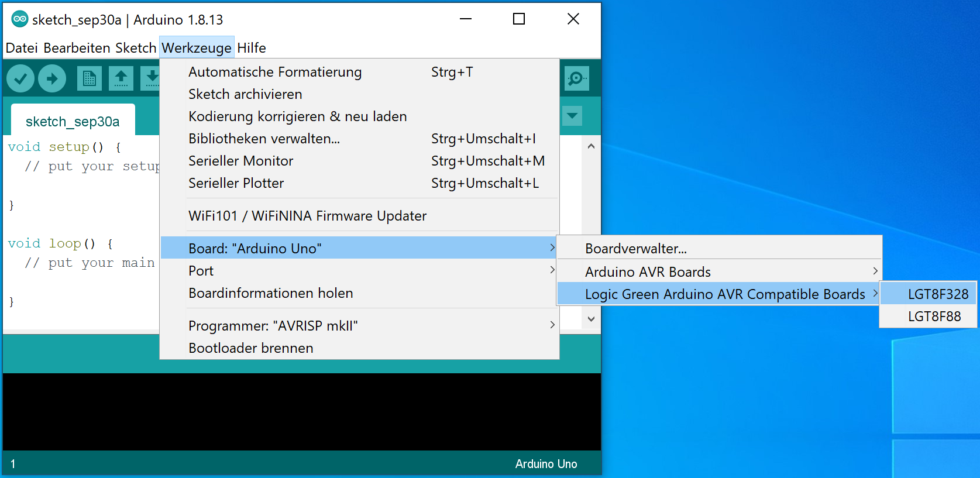Launch WiFi101 / WiFiNINA Firmware Updater

click(x=359, y=216)
